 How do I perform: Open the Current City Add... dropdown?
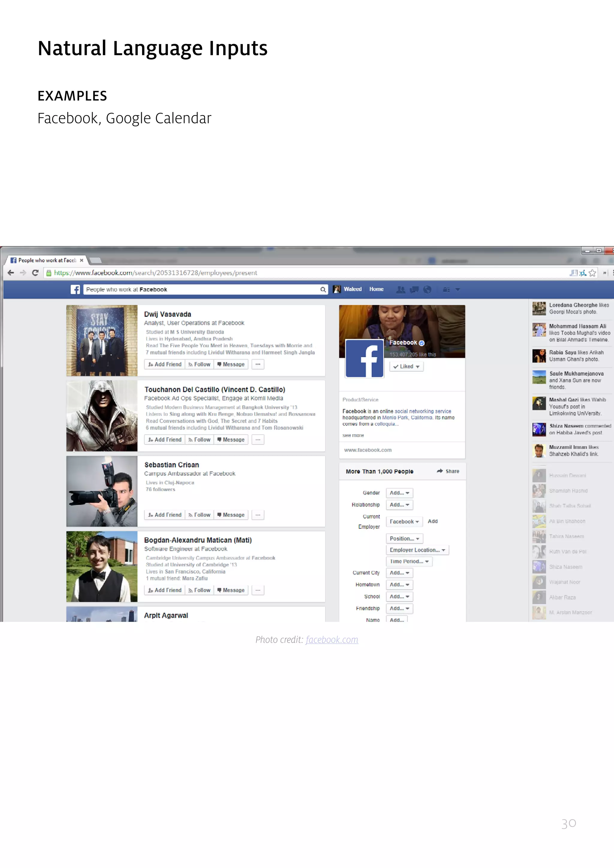[399, 573]
